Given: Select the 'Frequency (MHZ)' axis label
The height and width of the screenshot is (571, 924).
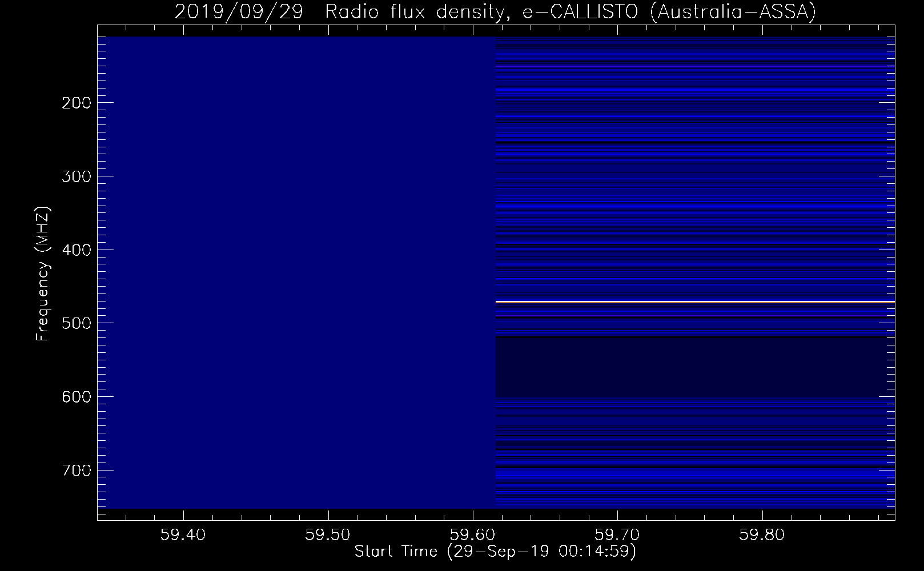Looking at the screenshot, I should pyautogui.click(x=43, y=274).
